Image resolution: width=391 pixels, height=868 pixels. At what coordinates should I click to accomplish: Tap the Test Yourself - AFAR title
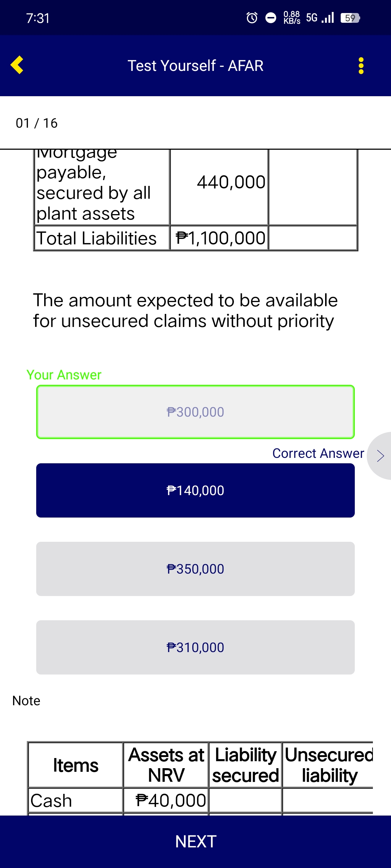(x=195, y=66)
